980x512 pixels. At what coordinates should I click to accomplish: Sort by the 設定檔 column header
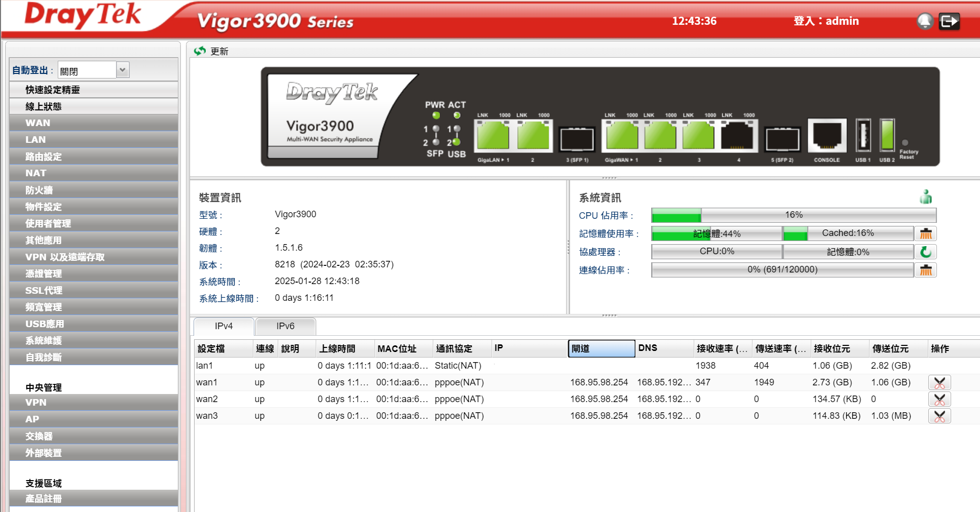point(224,348)
